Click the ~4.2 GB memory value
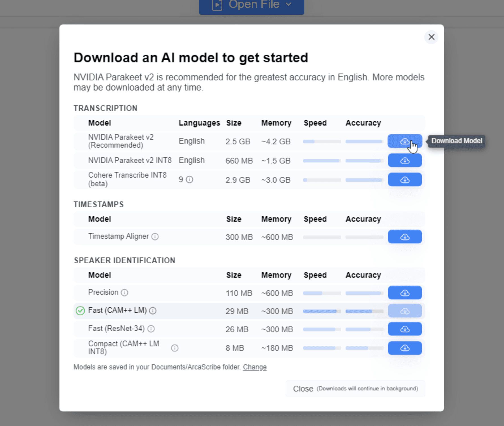This screenshot has width=504, height=426. pos(276,141)
